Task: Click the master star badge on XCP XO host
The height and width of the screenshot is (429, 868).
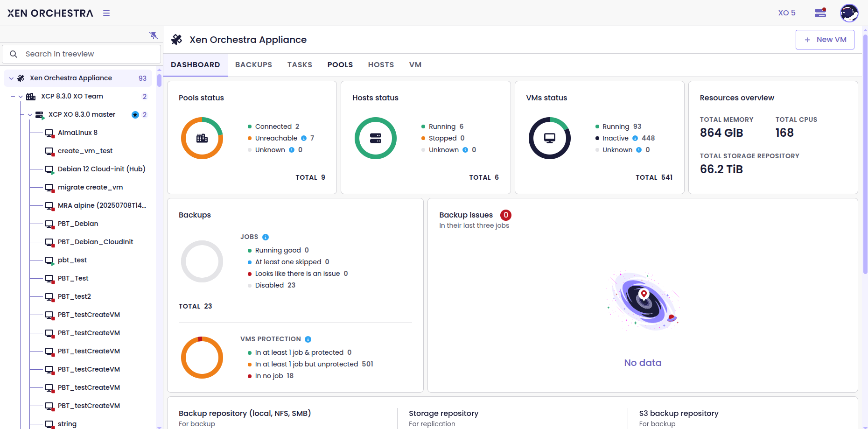Action: coord(135,115)
